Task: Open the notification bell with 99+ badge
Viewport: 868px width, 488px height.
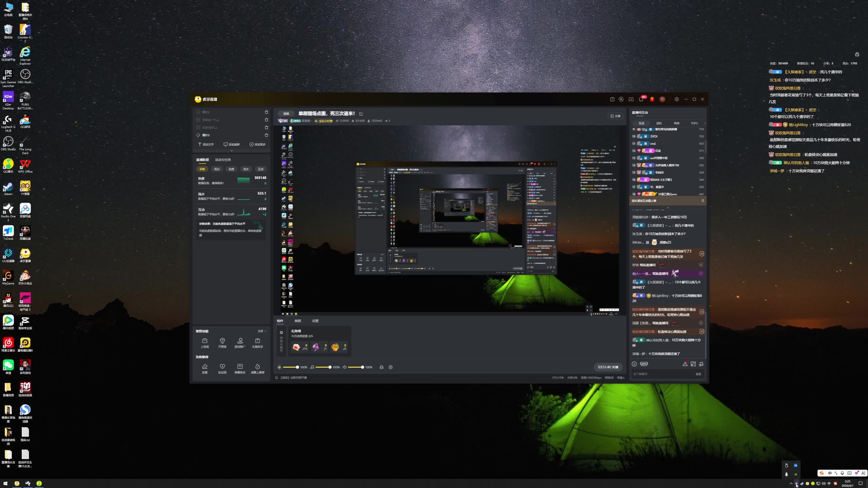Action: 641,99
